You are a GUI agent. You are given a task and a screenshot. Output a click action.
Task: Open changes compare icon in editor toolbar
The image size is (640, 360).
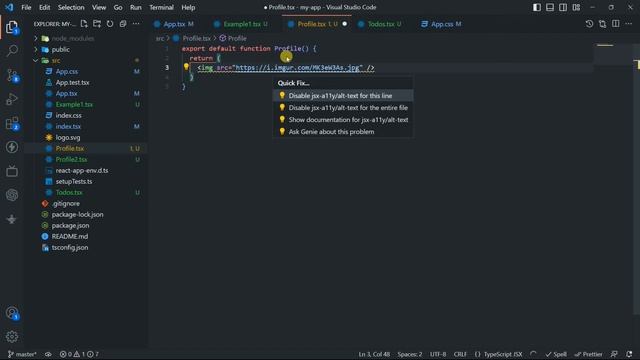click(602, 24)
